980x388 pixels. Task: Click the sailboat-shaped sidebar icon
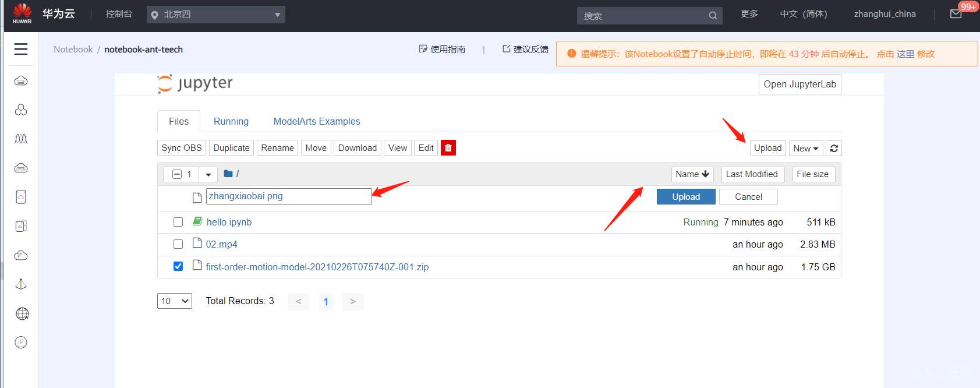[x=21, y=284]
